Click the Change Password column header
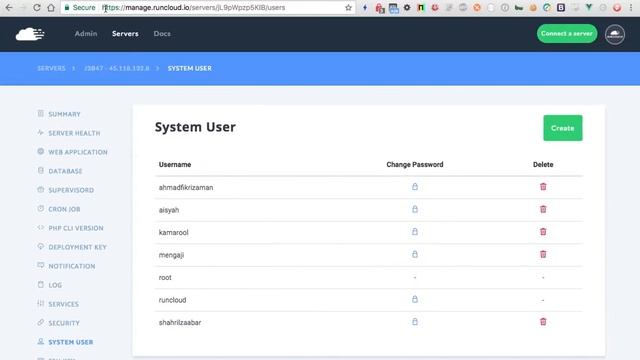 pos(415,164)
